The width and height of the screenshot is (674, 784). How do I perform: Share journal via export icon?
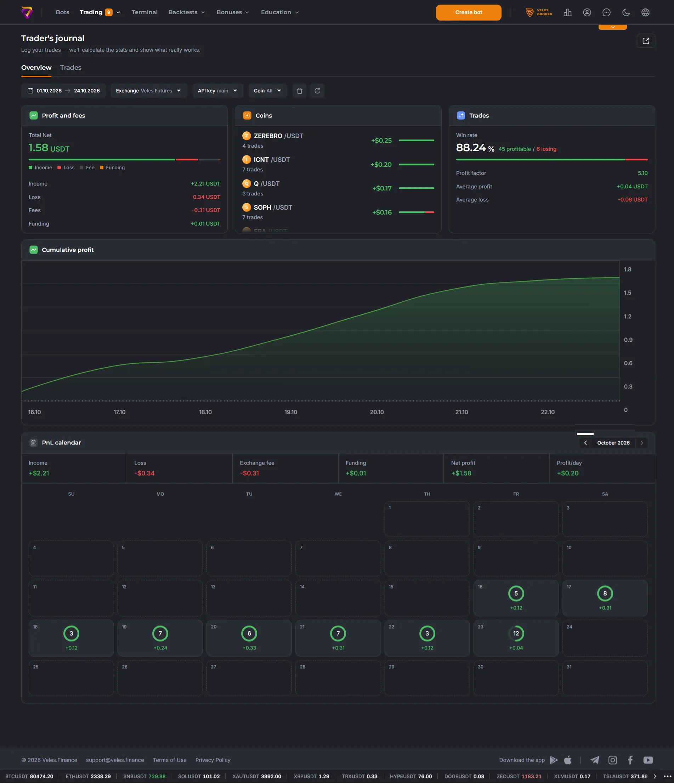click(646, 41)
